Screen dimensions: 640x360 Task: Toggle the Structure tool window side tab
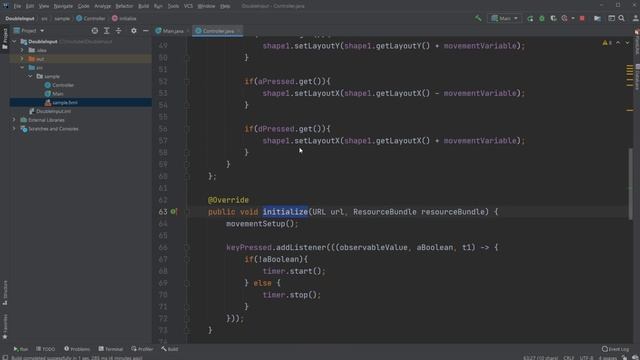[4, 293]
